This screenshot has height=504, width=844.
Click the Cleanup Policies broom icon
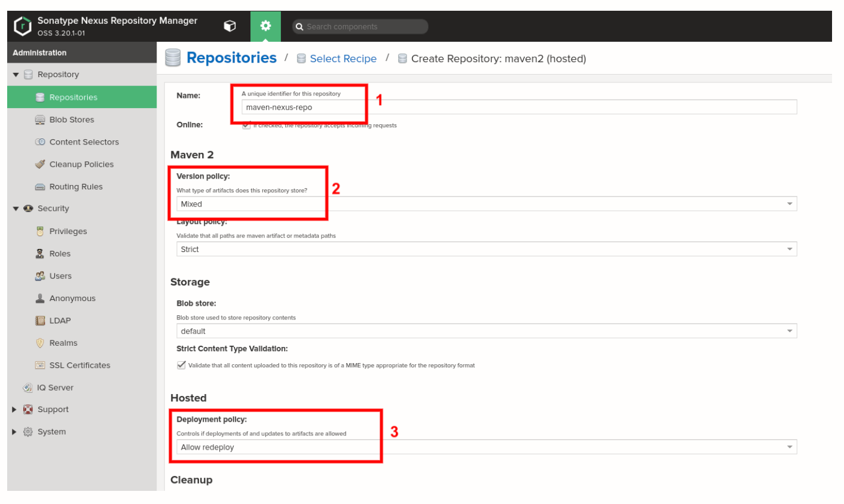(x=40, y=164)
